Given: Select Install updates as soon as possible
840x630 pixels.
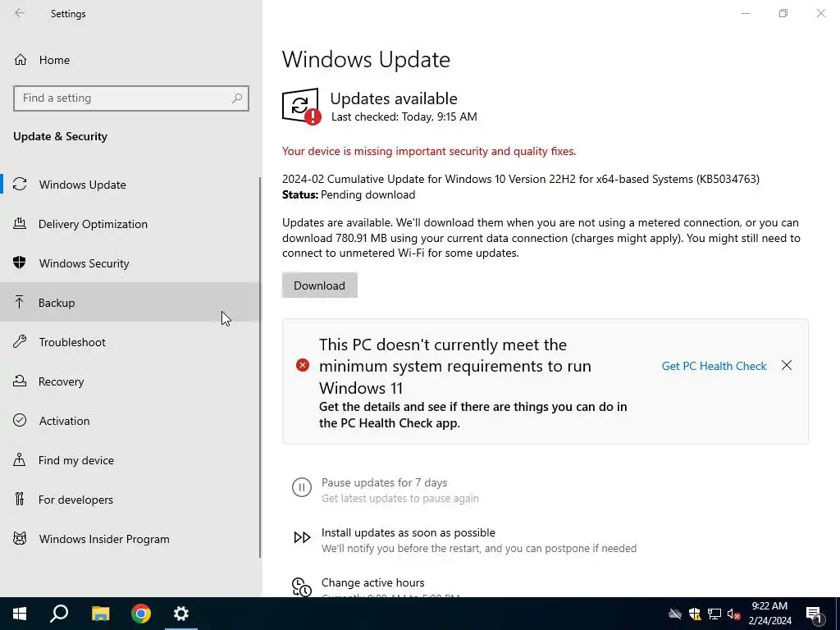Looking at the screenshot, I should point(409,532).
